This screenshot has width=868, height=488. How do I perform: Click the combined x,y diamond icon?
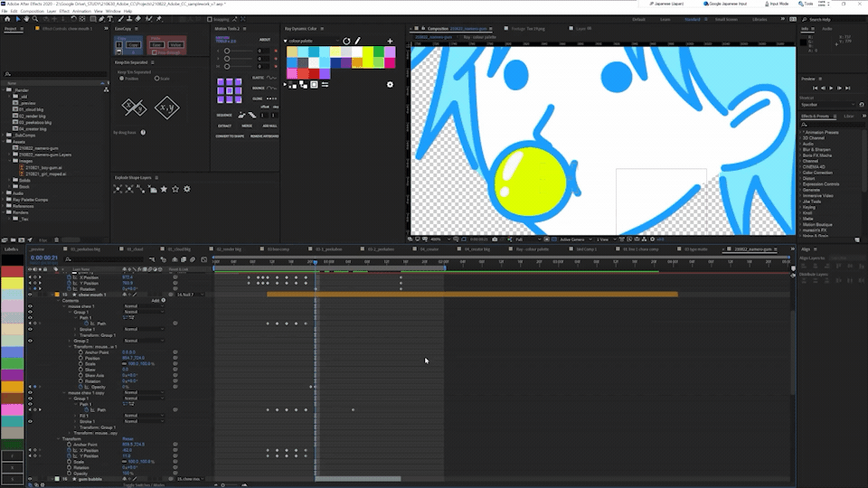pyautogui.click(x=166, y=108)
